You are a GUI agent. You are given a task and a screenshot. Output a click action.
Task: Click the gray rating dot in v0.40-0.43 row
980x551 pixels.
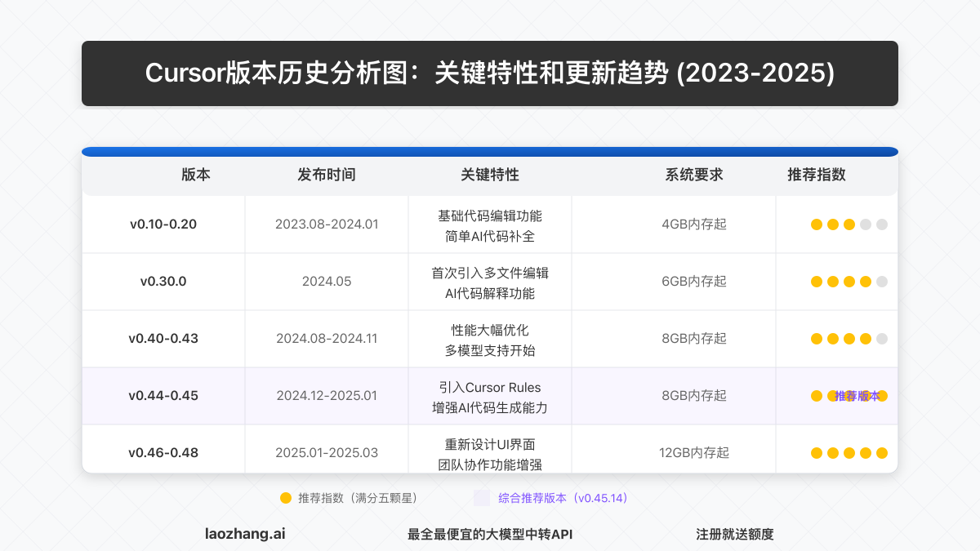click(x=882, y=339)
